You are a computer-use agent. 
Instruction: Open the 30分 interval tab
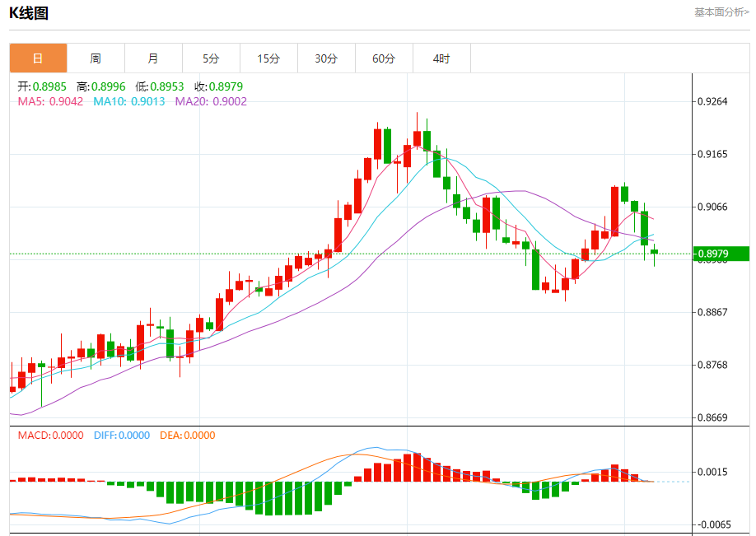(326, 58)
